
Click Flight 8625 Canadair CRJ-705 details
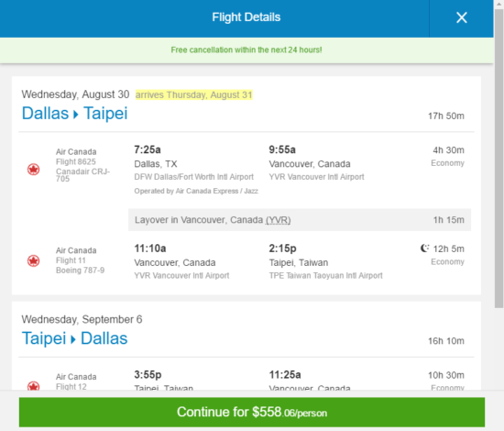82,165
